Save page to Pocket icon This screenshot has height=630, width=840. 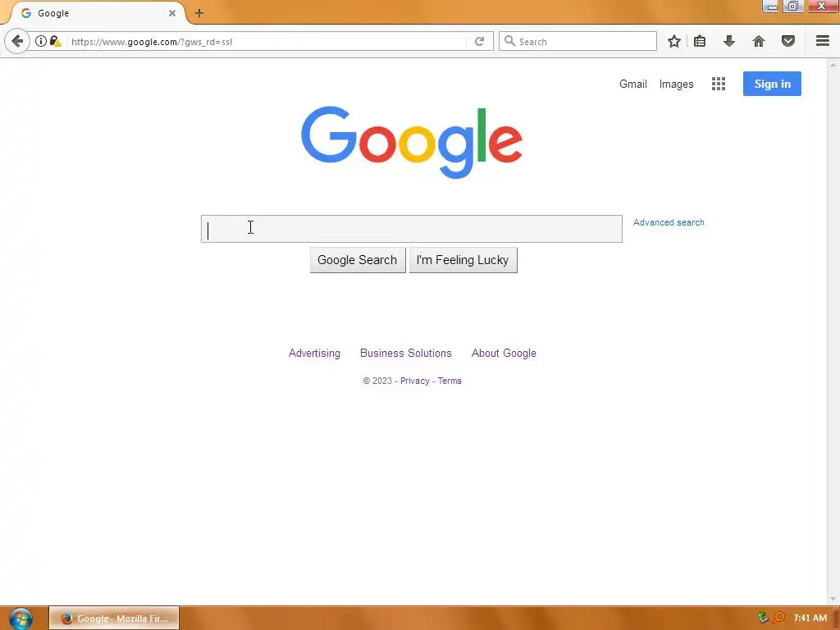coord(788,41)
